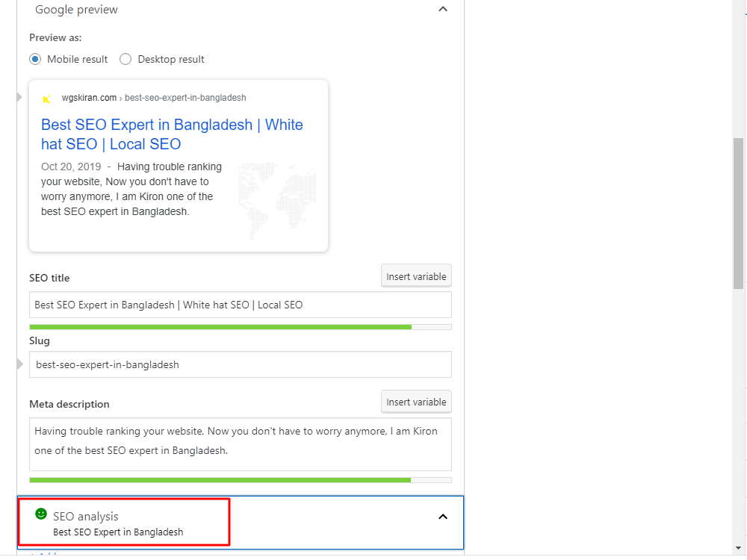
Task: Focus the Slug input field
Action: 240,365
